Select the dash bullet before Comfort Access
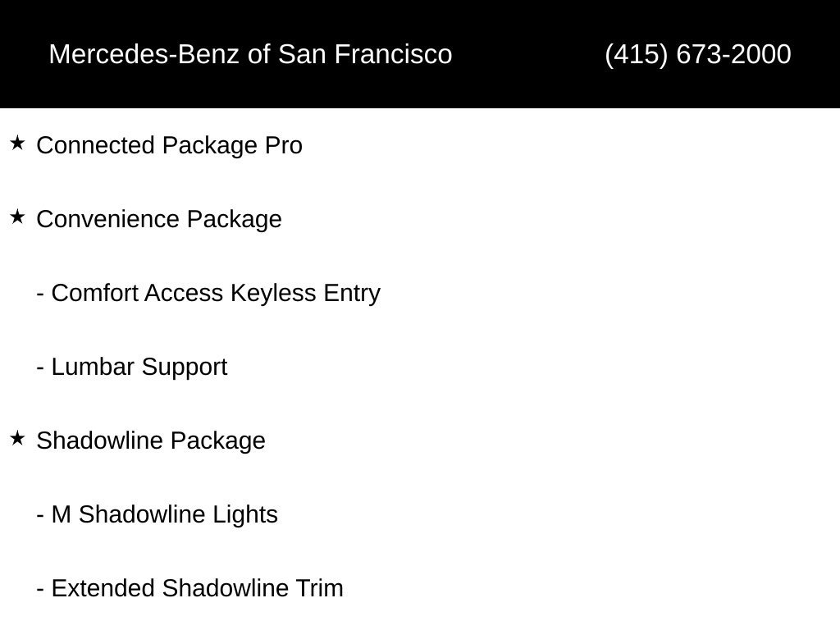The height and width of the screenshot is (630, 840). pyautogui.click(x=40, y=294)
